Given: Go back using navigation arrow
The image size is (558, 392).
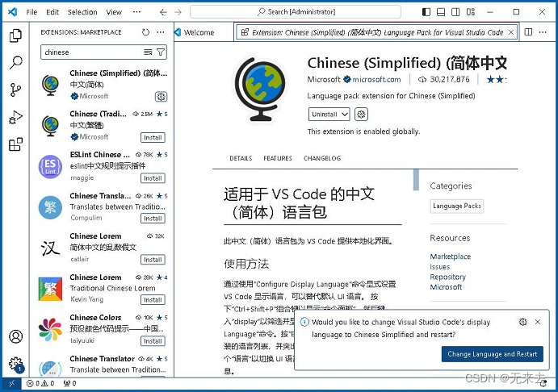Looking at the screenshot, I should tap(163, 12).
